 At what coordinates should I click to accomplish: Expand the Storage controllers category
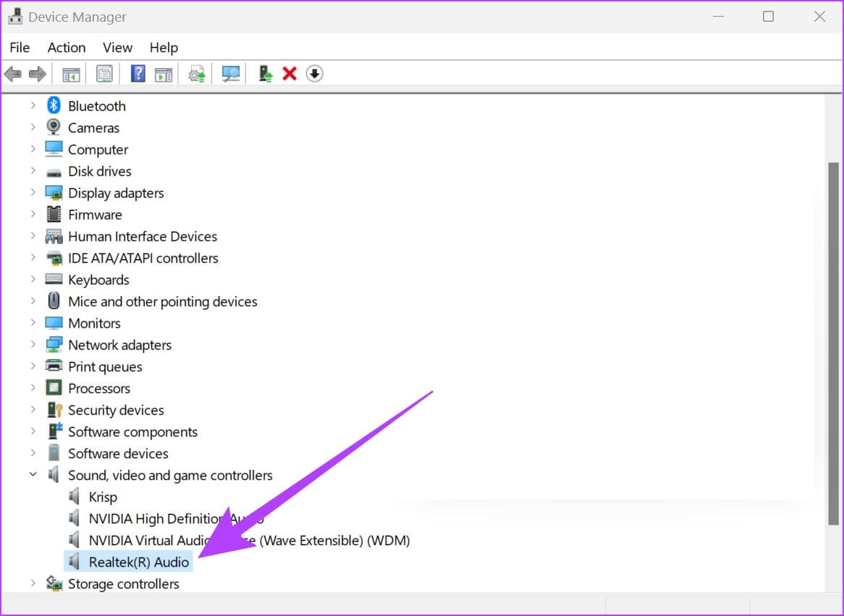(33, 583)
